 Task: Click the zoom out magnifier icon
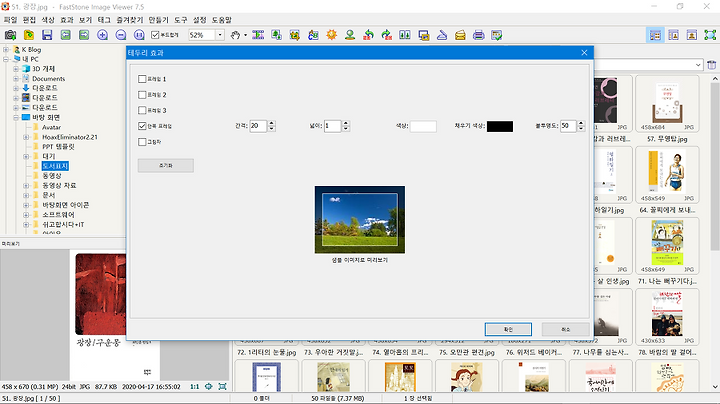click(x=121, y=35)
